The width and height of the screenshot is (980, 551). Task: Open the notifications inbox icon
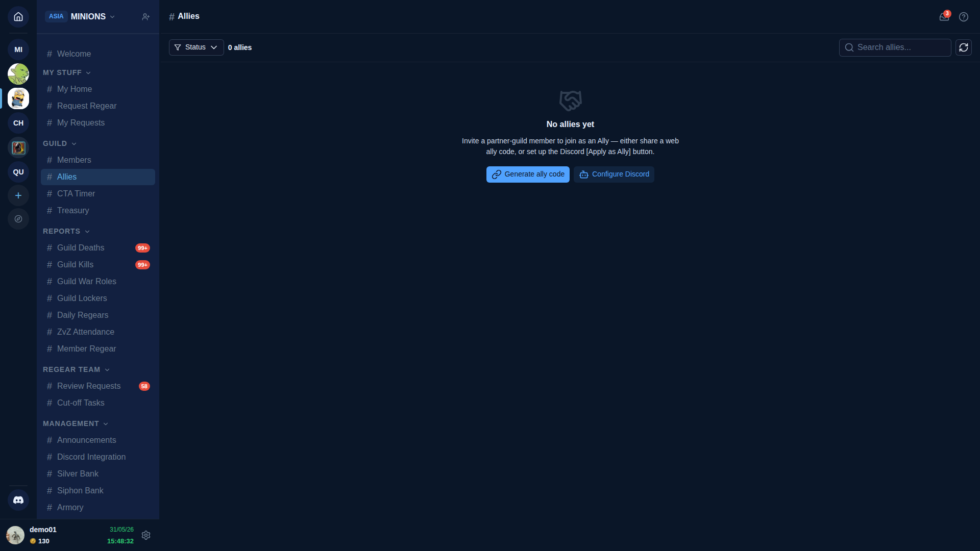coord(944,17)
